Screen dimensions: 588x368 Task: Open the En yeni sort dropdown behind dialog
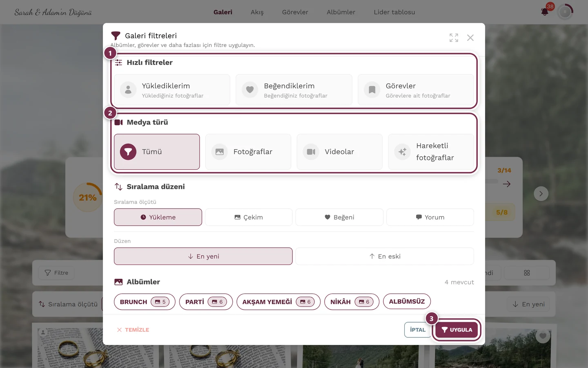pos(528,304)
